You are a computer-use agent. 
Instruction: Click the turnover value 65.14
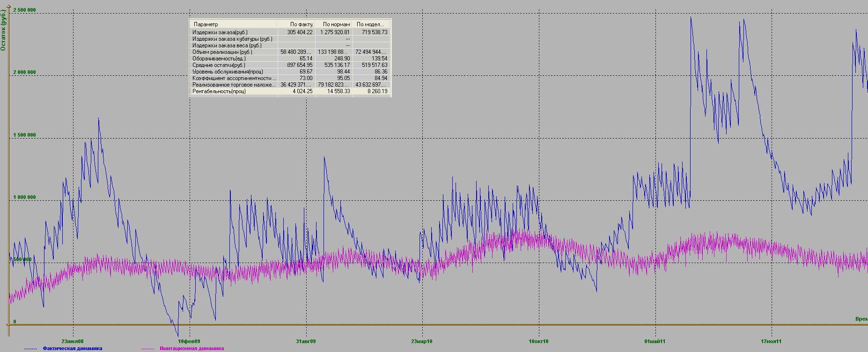[306, 59]
